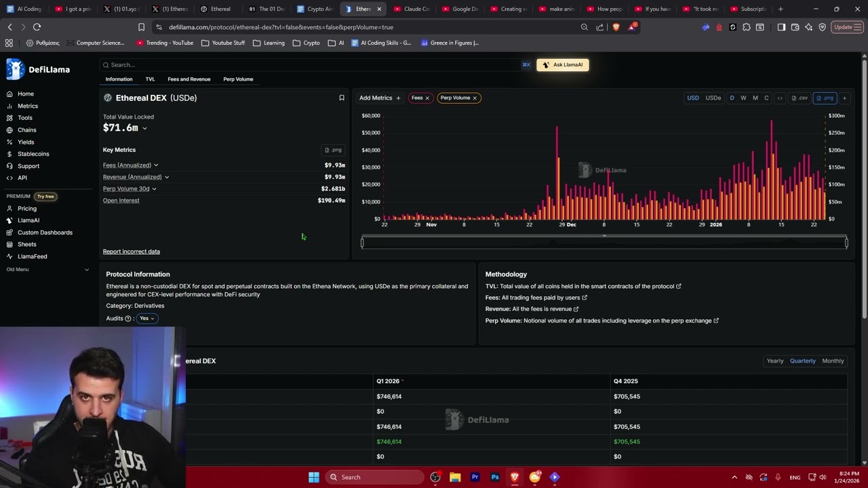Switch to the Perp Volume tab

pos(238,79)
